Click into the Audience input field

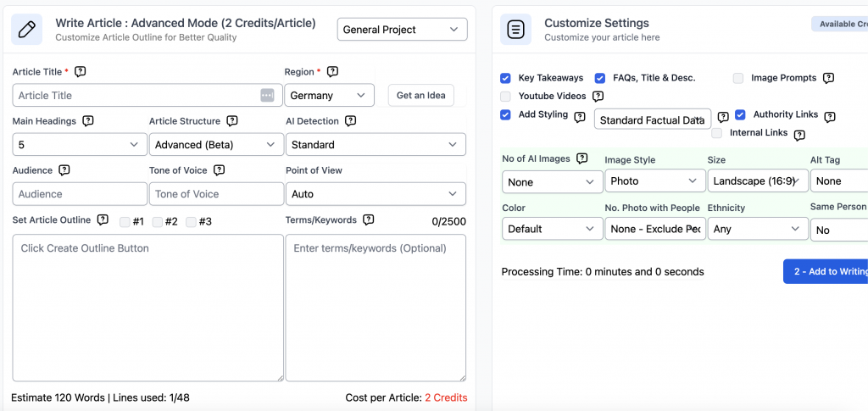tap(80, 194)
